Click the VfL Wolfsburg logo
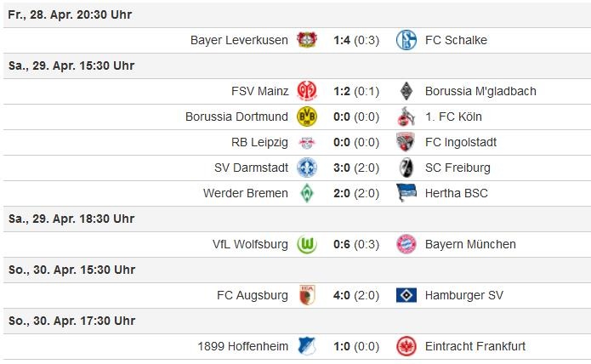 click(x=306, y=244)
